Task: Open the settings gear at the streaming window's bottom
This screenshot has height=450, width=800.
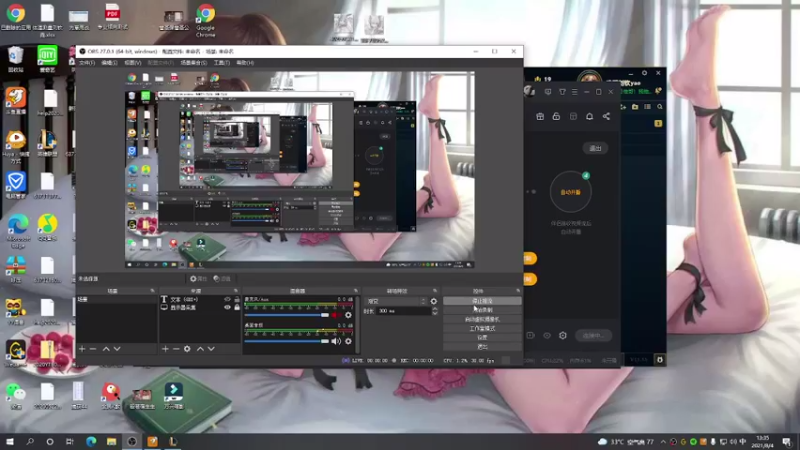Action: [563, 335]
